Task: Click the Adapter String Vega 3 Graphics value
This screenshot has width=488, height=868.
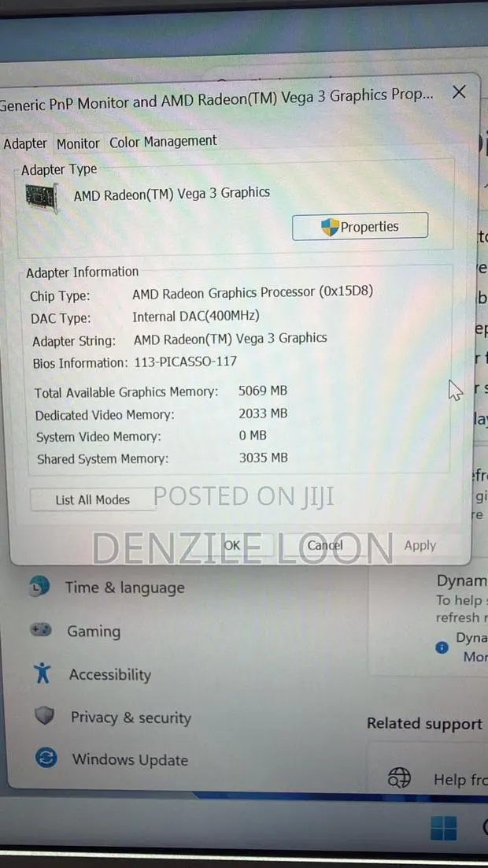Action: (230, 338)
